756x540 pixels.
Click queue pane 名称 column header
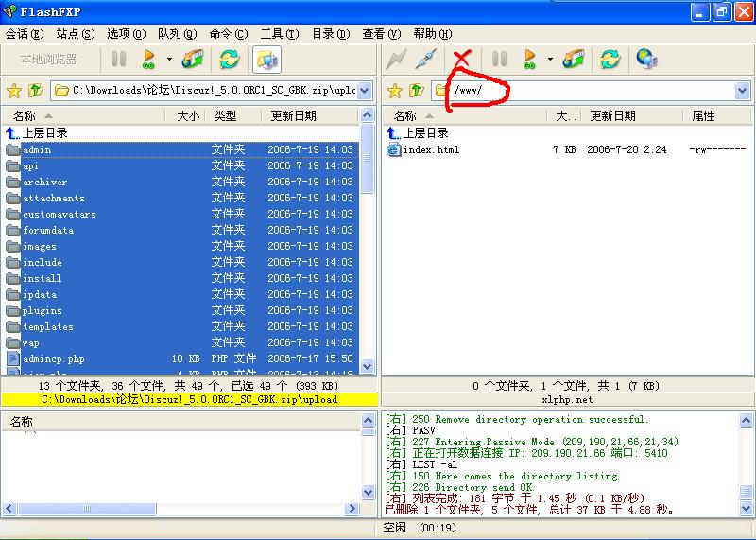tap(180, 422)
